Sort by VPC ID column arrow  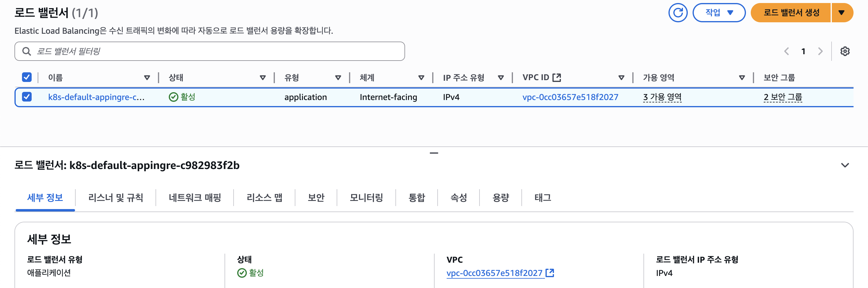[x=621, y=78]
